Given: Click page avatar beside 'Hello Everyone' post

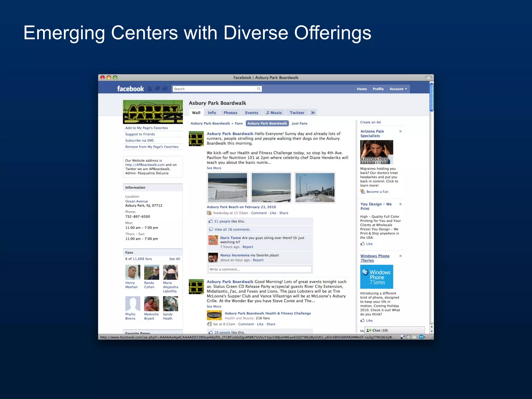Looking at the screenshot, I should click(196, 139).
